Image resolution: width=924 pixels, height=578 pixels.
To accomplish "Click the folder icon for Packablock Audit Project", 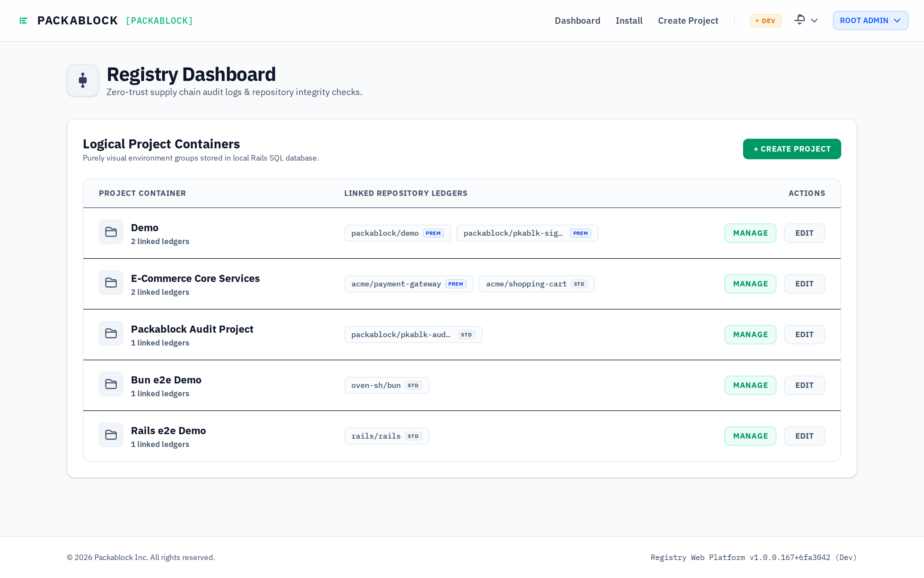I will click(x=111, y=334).
